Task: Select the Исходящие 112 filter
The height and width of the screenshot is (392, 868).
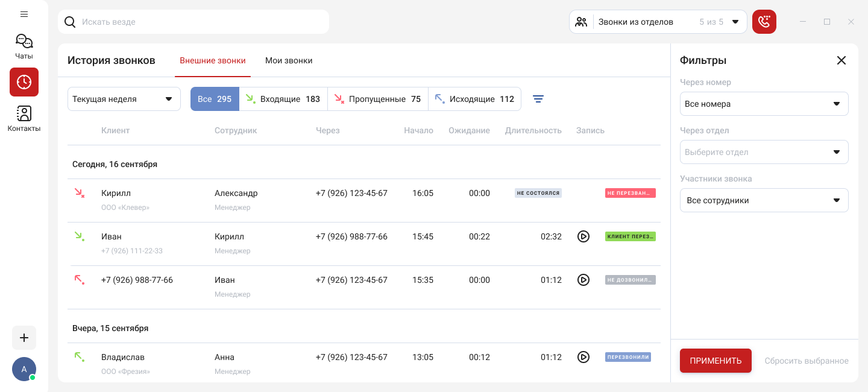Action: click(x=474, y=99)
